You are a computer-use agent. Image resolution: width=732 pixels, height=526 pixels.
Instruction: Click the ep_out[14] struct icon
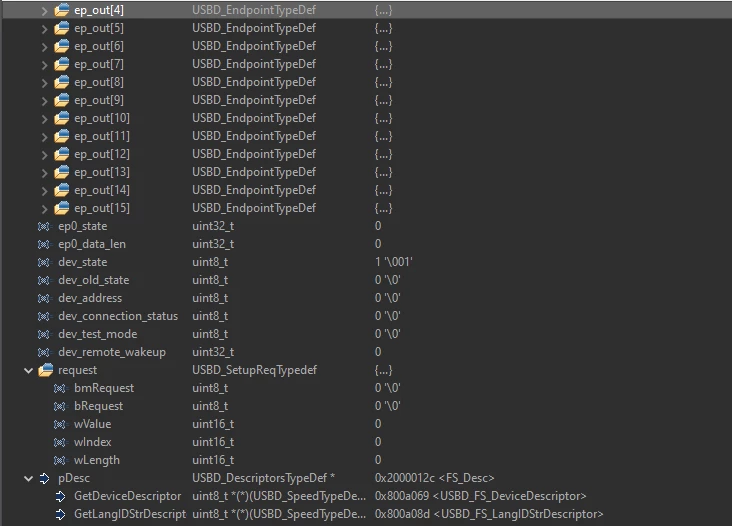62,190
